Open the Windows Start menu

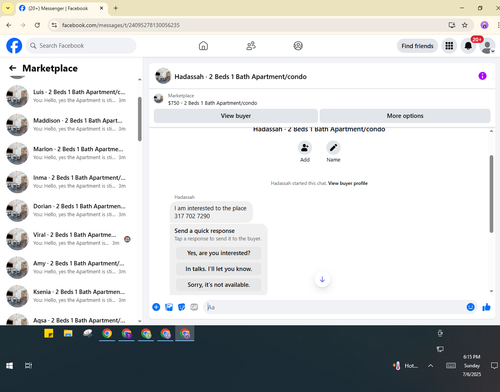(x=10, y=366)
